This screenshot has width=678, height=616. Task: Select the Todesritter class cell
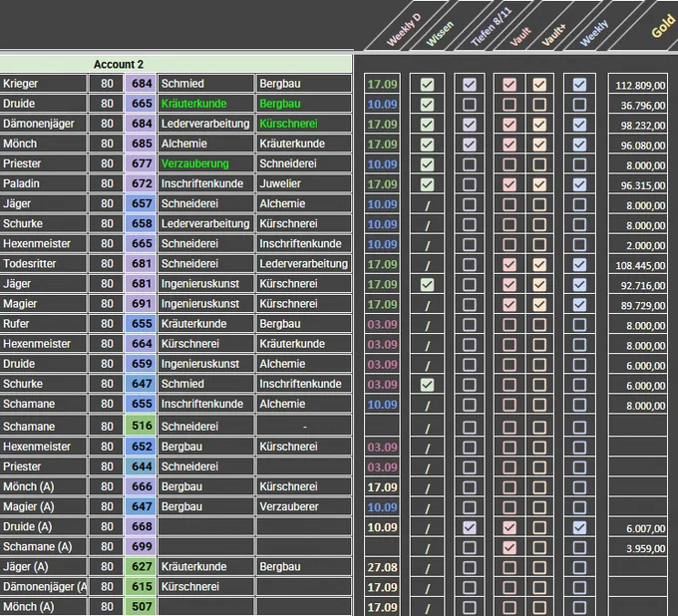point(43,264)
